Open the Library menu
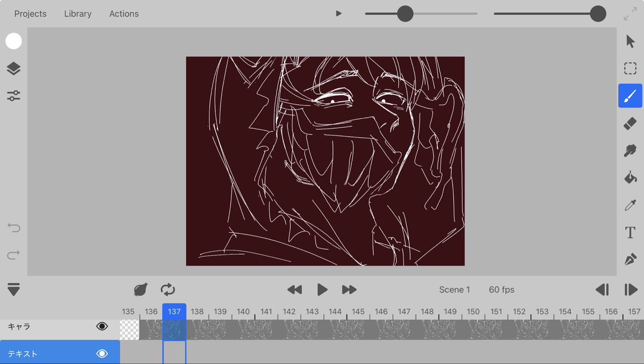The height and width of the screenshot is (364, 644). [x=78, y=13]
